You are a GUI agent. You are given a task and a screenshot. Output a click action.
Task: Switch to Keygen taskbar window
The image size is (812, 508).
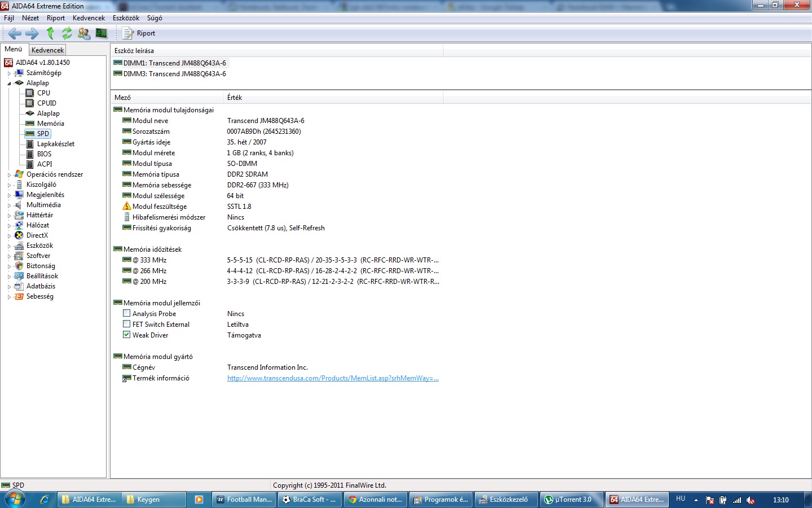[154, 500]
